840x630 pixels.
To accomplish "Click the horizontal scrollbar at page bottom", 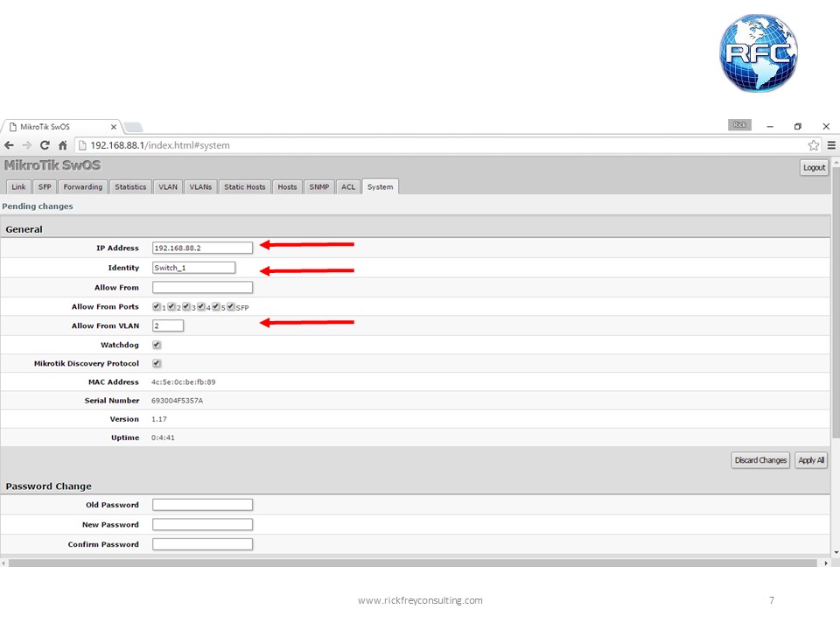I will (x=411, y=561).
